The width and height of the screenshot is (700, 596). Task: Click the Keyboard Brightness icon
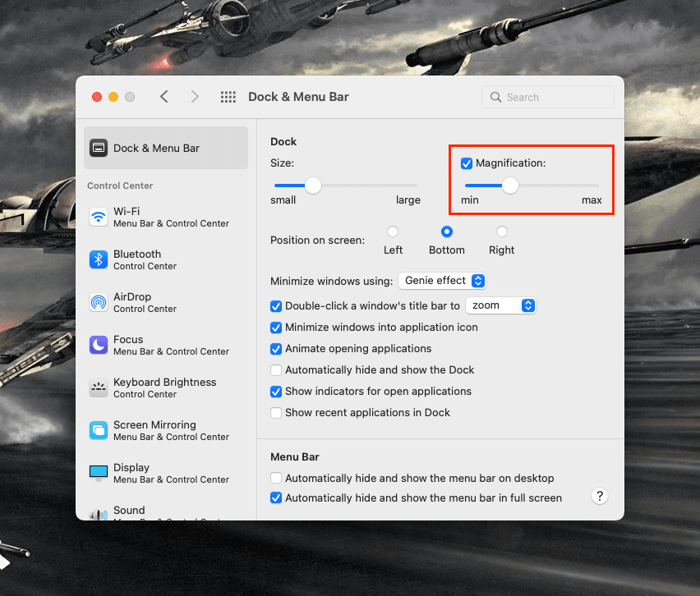99,388
